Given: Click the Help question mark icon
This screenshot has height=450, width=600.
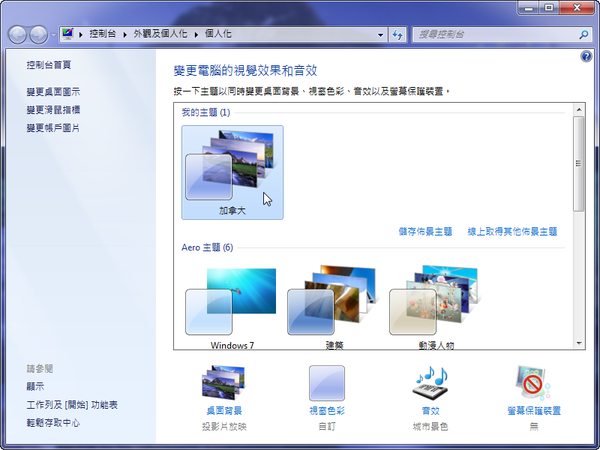Looking at the screenshot, I should click(x=586, y=57).
